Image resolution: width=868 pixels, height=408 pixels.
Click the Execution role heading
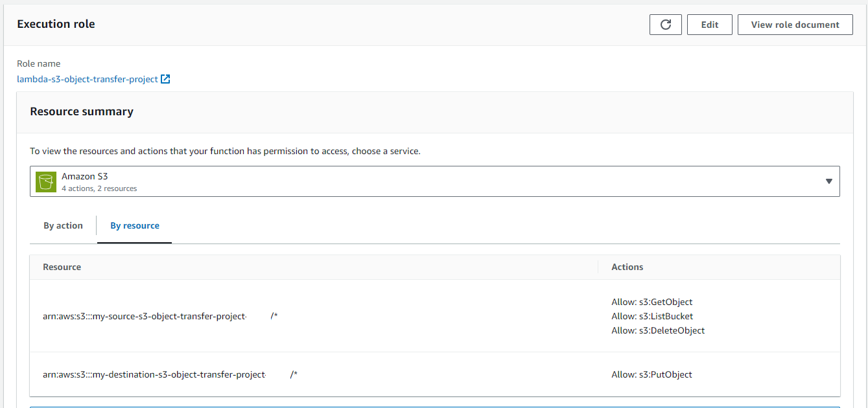point(56,24)
